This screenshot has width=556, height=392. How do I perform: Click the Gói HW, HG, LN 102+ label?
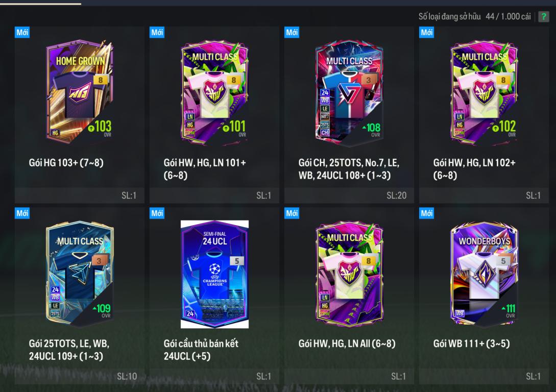coord(474,169)
